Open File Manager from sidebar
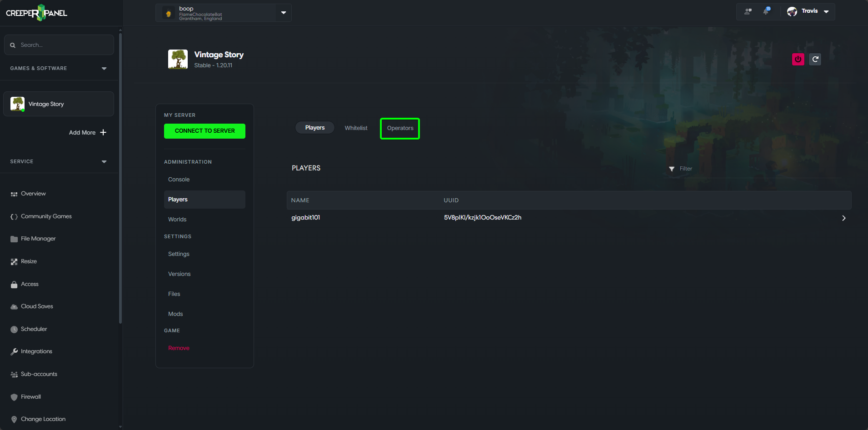 pyautogui.click(x=38, y=239)
